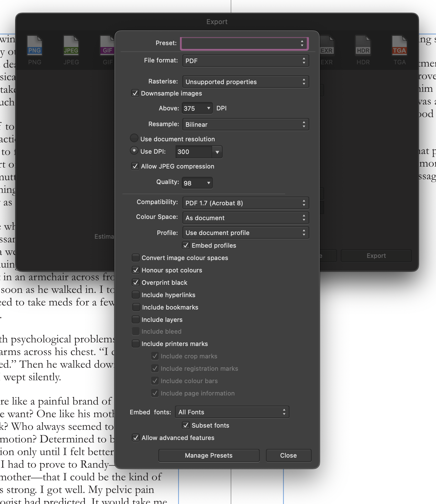Image resolution: width=436 pixels, height=504 pixels.
Task: Toggle the Embed profiles checkbox
Action: (186, 246)
